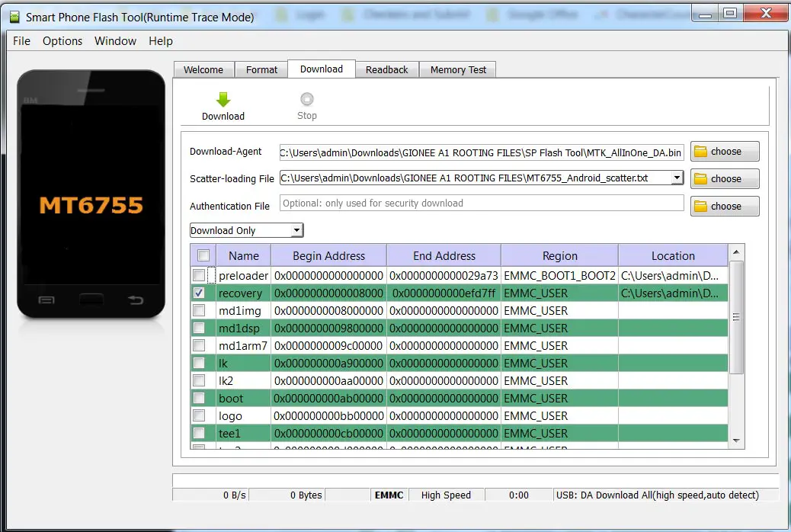Check the md1img partition checkbox
Image resolution: width=791 pixels, height=532 pixels.
[199, 310]
